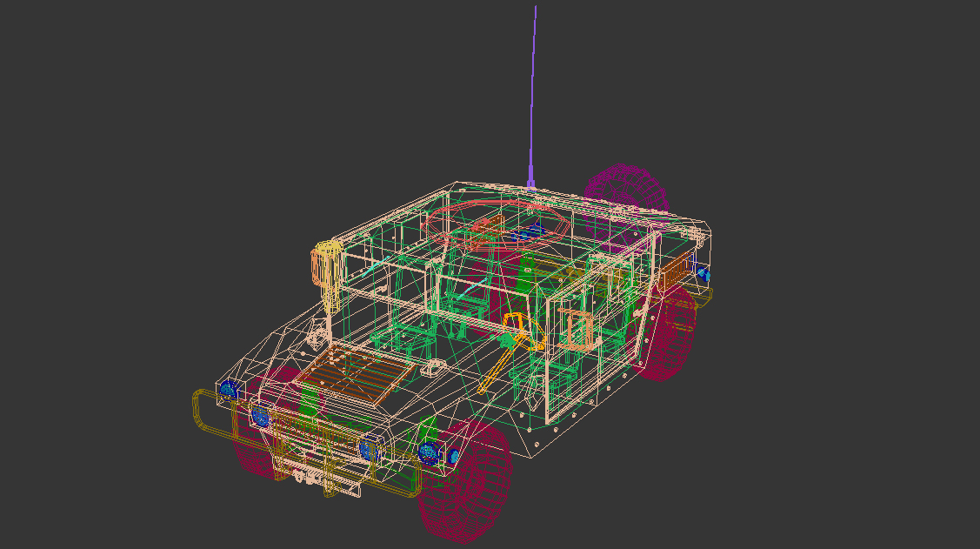This screenshot has width=980, height=549.
Task: Select the tall purple antenna mesh
Action: (x=532, y=97)
